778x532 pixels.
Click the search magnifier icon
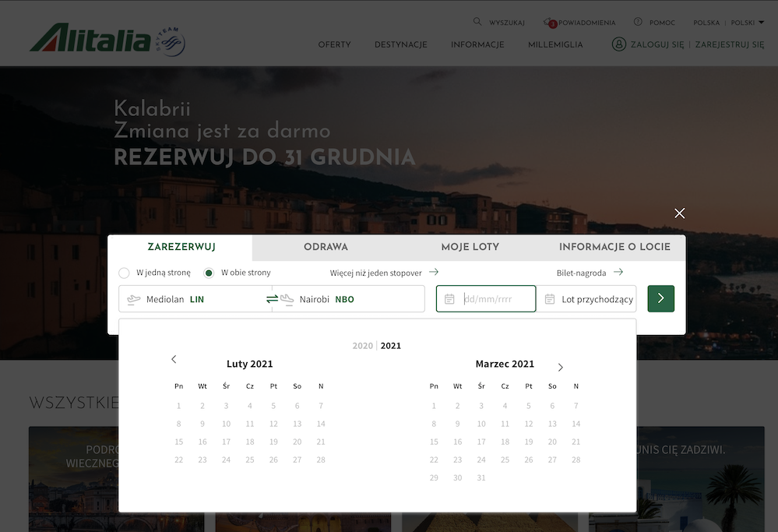pyautogui.click(x=477, y=21)
